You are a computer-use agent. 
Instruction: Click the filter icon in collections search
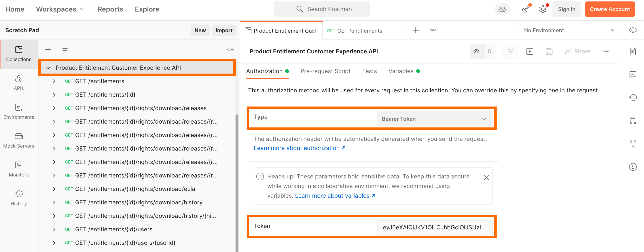[65, 50]
